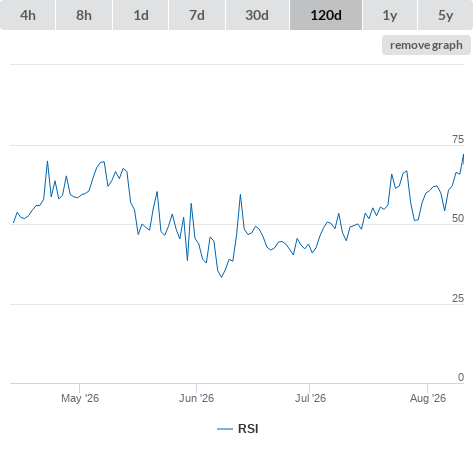
Task: Click the blue RSI legend line marker
Action: click(225, 429)
